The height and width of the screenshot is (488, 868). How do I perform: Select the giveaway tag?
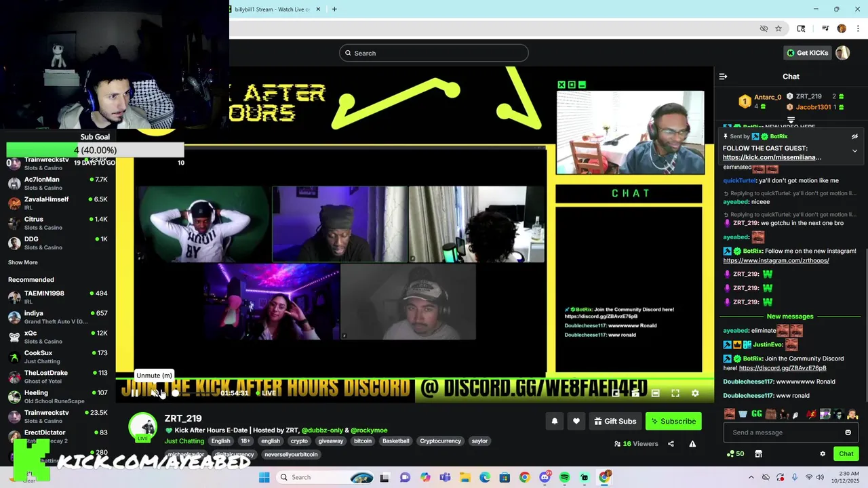[x=331, y=441]
